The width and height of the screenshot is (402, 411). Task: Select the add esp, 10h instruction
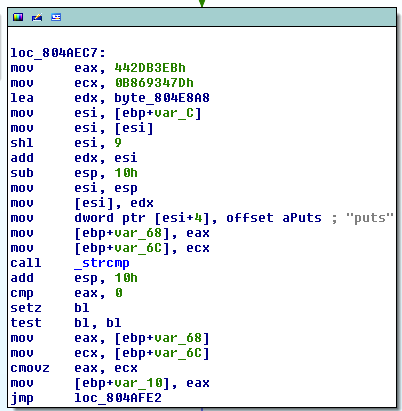point(74,278)
